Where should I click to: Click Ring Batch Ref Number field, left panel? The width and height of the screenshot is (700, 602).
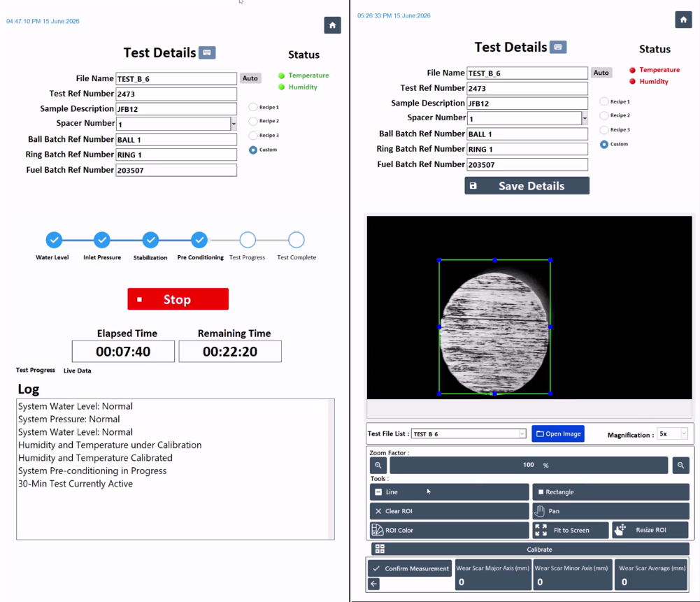176,155
